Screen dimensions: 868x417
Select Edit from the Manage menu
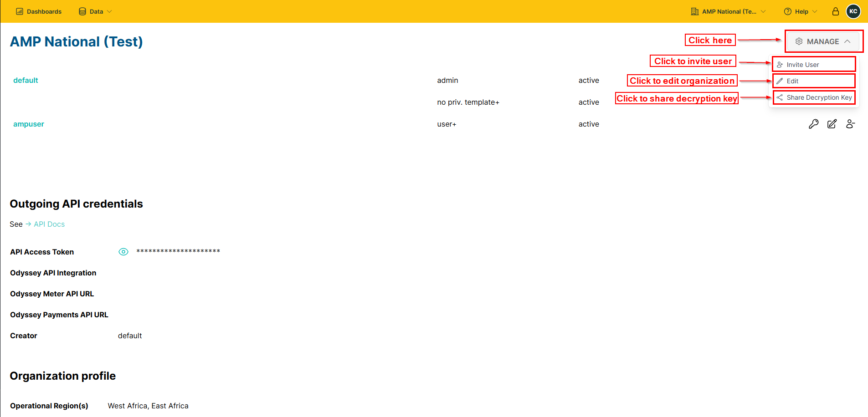814,81
